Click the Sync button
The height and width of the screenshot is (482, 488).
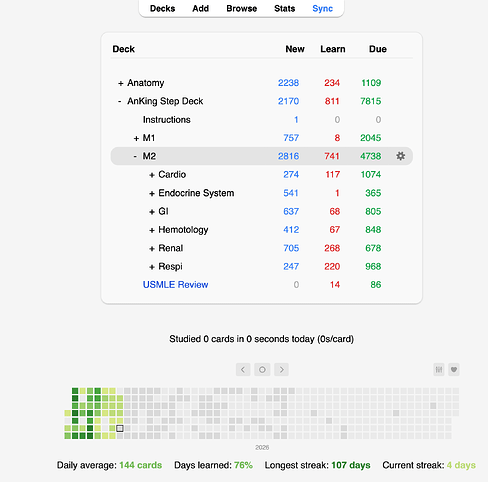click(322, 8)
